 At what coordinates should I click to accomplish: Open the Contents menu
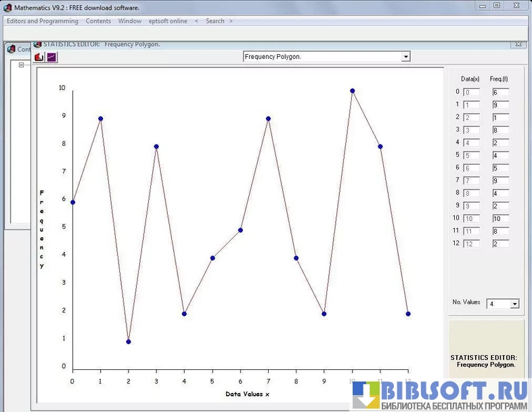pos(98,21)
